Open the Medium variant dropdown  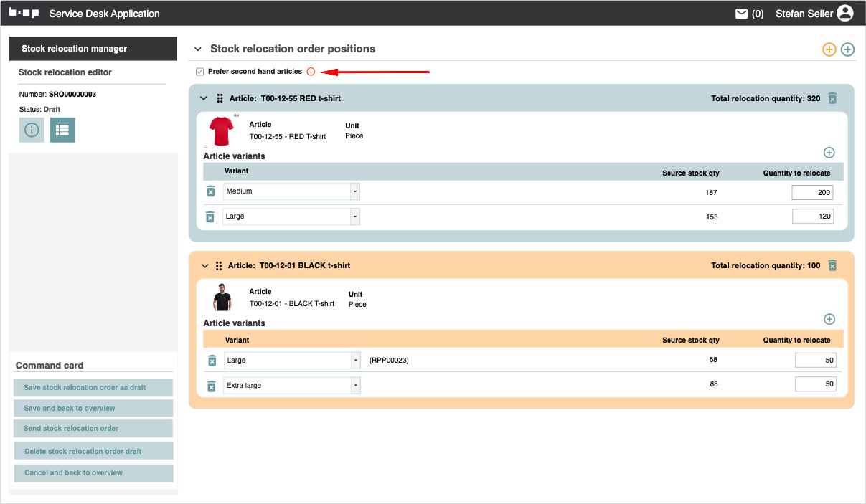click(354, 191)
